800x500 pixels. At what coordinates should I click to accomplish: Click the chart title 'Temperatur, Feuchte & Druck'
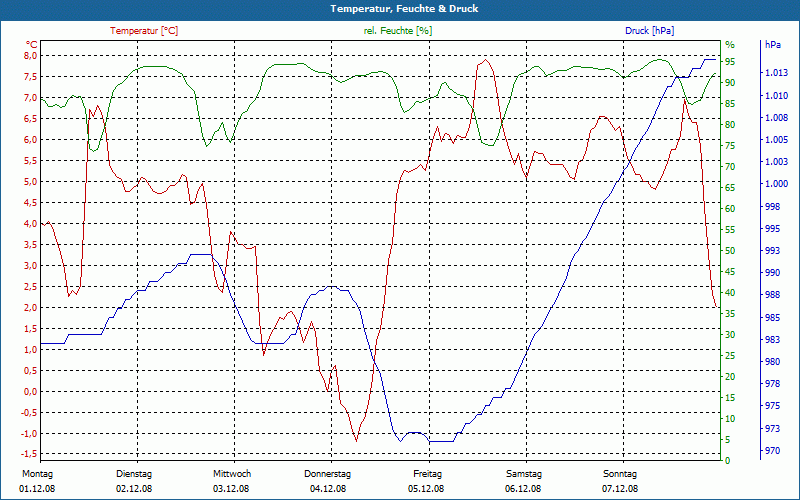click(404, 9)
